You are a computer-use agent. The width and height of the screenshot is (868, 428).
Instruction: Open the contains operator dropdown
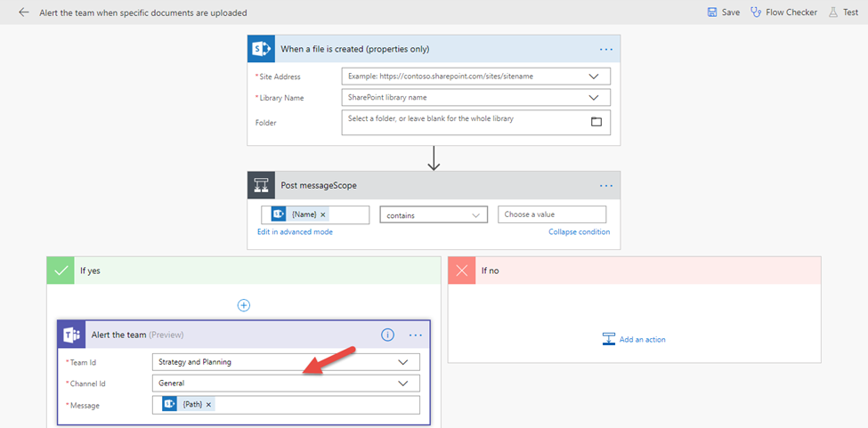pos(475,215)
